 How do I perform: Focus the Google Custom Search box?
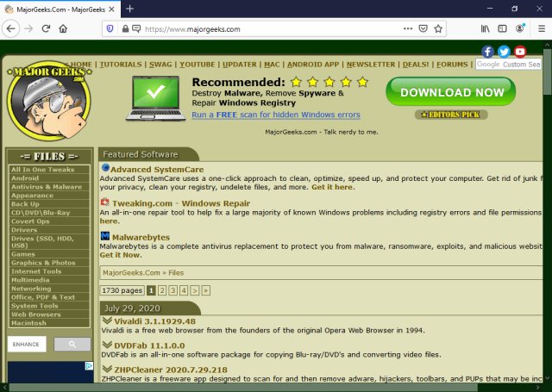[508, 65]
